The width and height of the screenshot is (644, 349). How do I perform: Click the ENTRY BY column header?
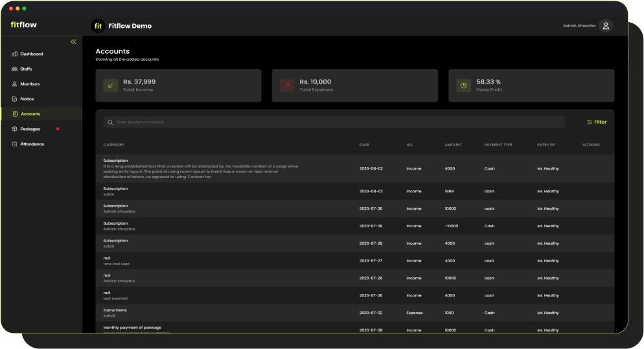pyautogui.click(x=546, y=144)
